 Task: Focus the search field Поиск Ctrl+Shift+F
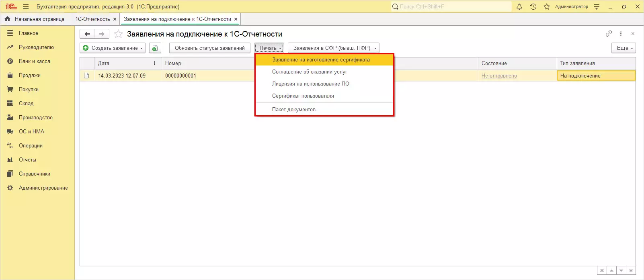tap(451, 6)
